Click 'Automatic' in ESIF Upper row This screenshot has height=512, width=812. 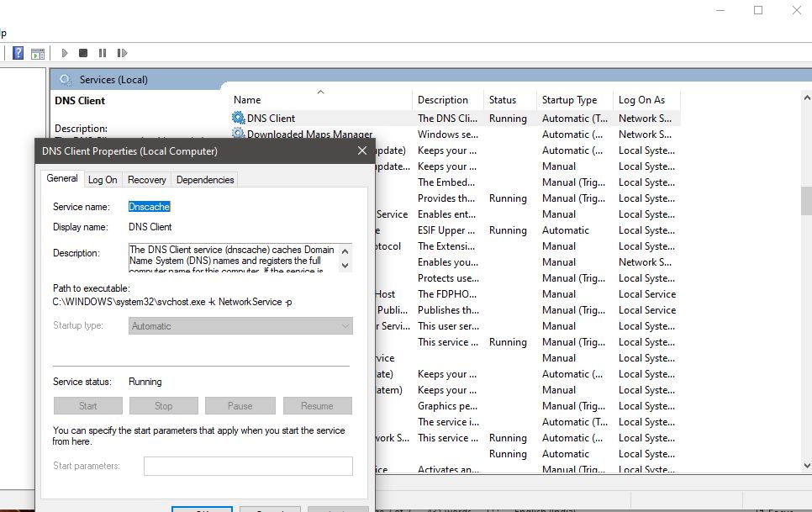click(x=566, y=230)
